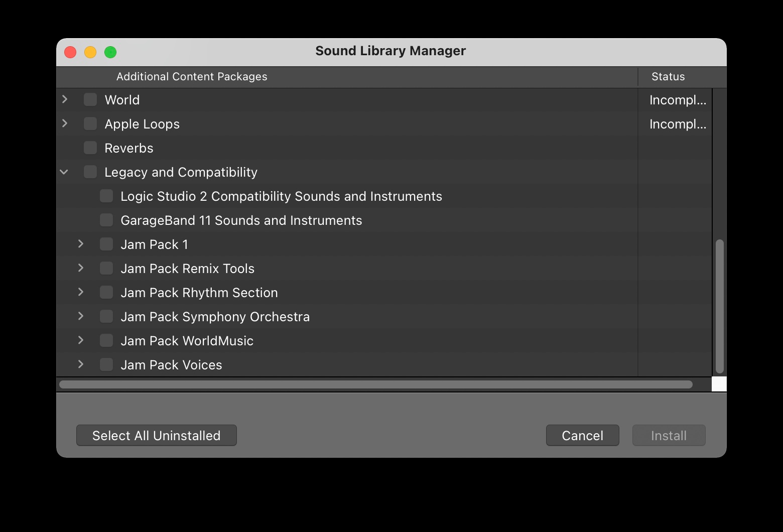
Task: Select Jam Pack Voices label
Action: click(x=171, y=365)
